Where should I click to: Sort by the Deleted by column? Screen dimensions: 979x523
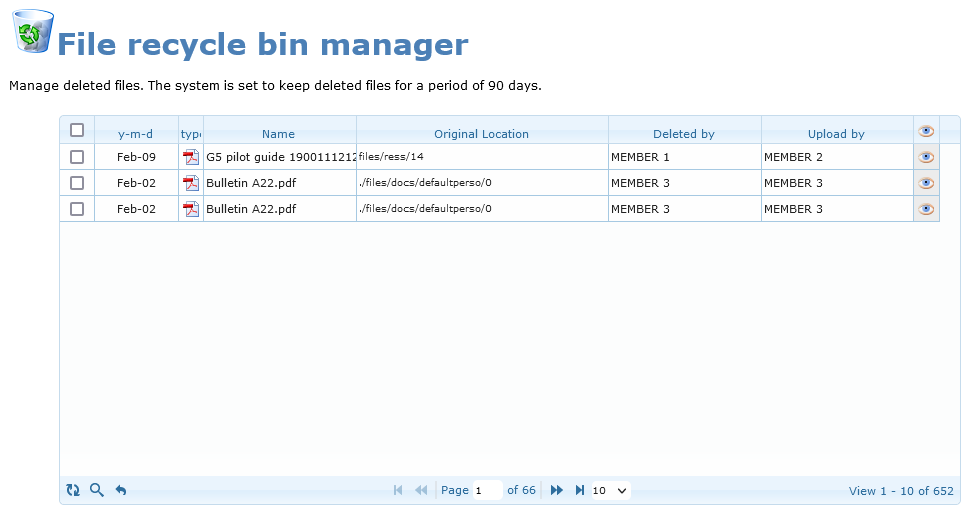pos(683,134)
